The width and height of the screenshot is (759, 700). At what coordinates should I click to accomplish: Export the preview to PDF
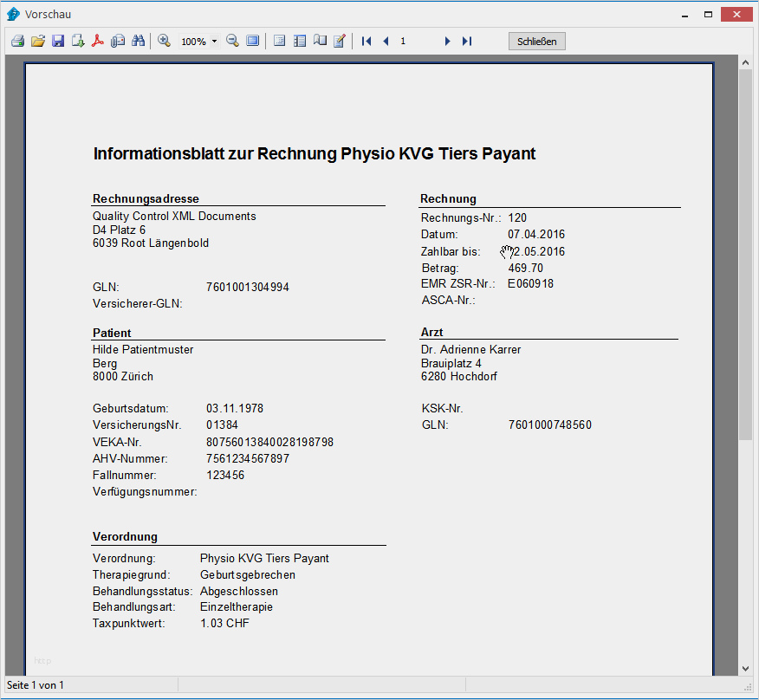coord(98,41)
